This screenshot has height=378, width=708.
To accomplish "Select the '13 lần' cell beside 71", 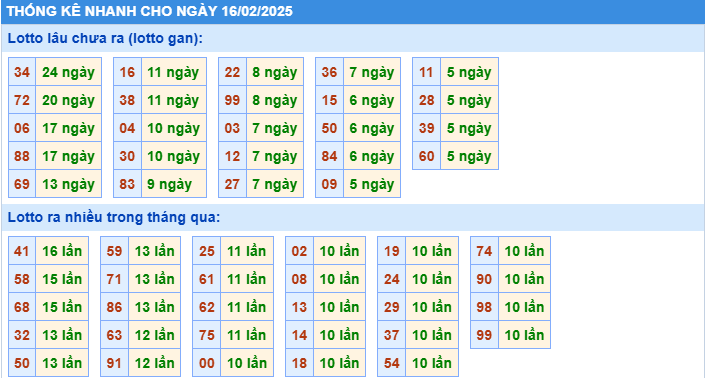I will [154, 279].
